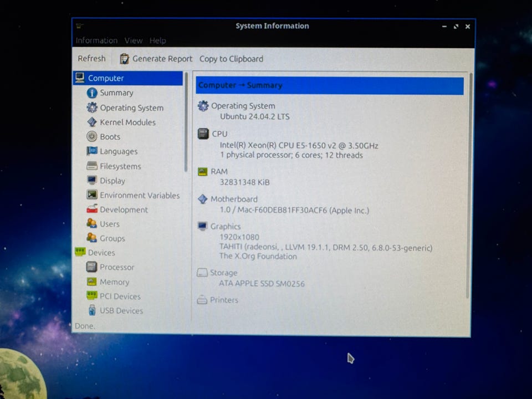532x399 pixels.
Task: Select Memory under Devices
Action: [x=114, y=282]
